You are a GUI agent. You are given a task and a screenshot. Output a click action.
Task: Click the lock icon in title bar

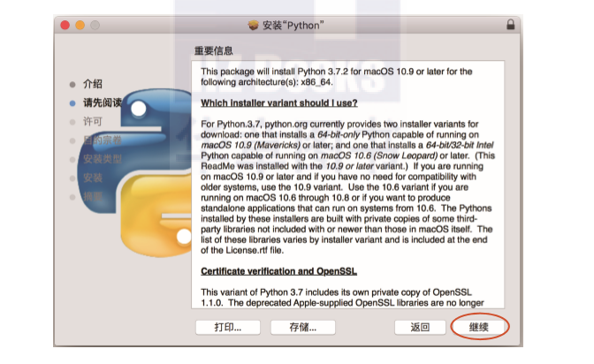[x=510, y=25]
